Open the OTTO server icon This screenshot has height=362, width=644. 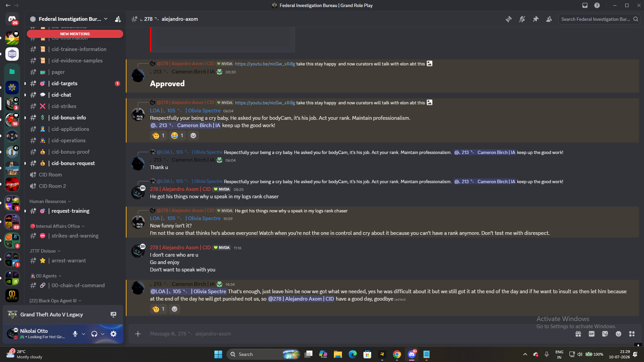coord(12,296)
